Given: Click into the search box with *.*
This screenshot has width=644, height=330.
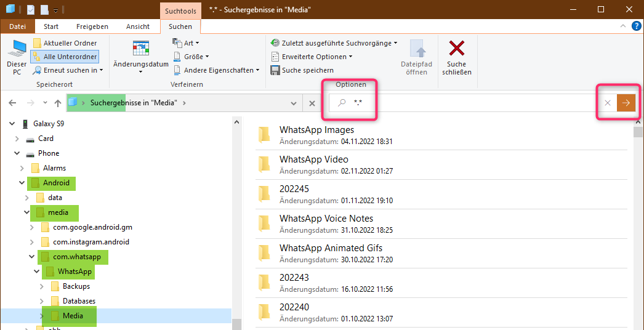Looking at the screenshot, I should (x=464, y=103).
